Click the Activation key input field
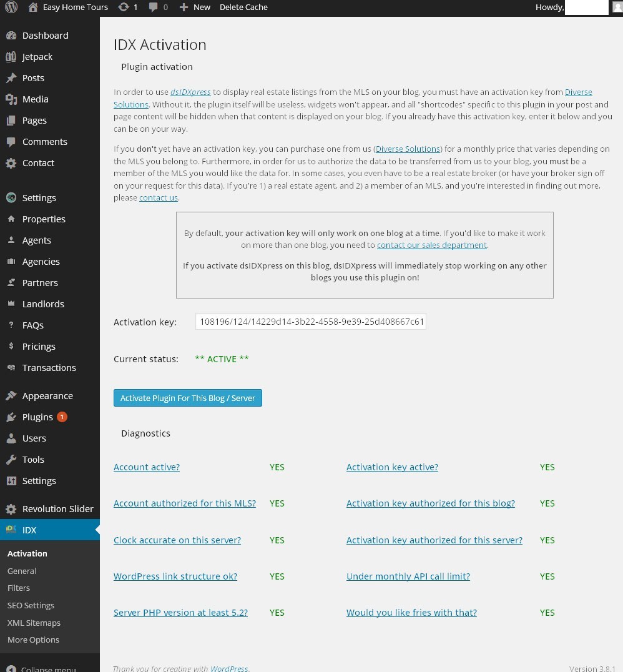Screen dimensions: 623x672 pyautogui.click(x=311, y=322)
